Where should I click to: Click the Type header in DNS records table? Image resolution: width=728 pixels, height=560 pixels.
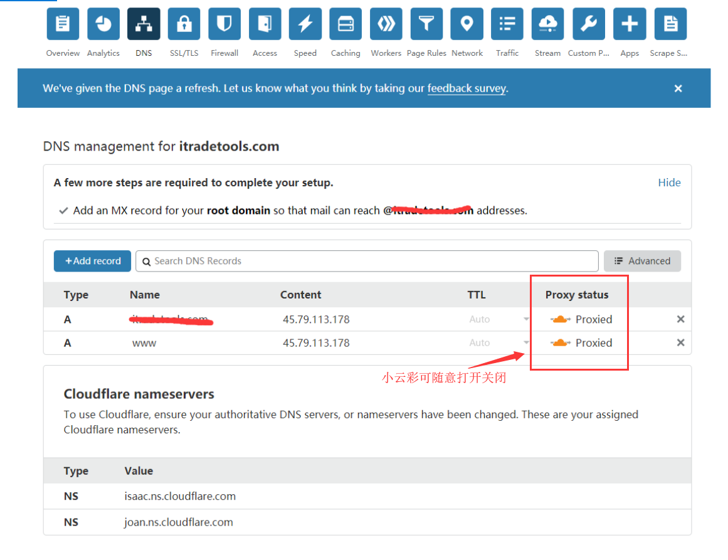click(x=76, y=295)
